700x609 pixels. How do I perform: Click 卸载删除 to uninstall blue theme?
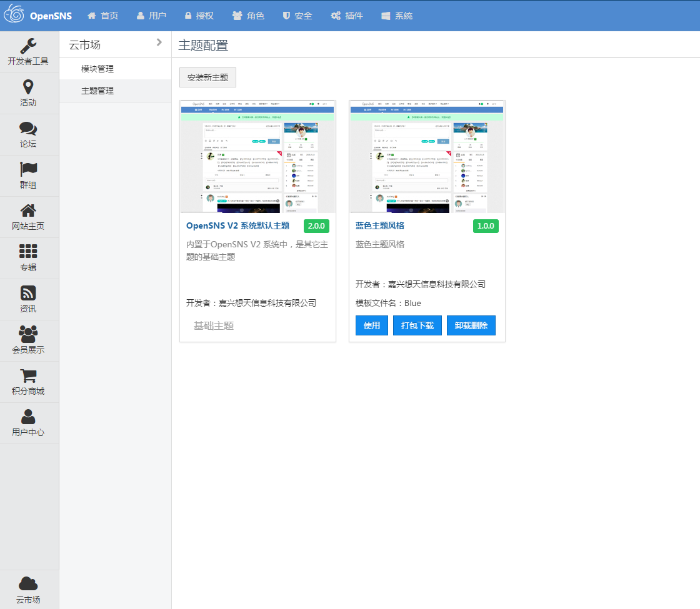tap(471, 325)
